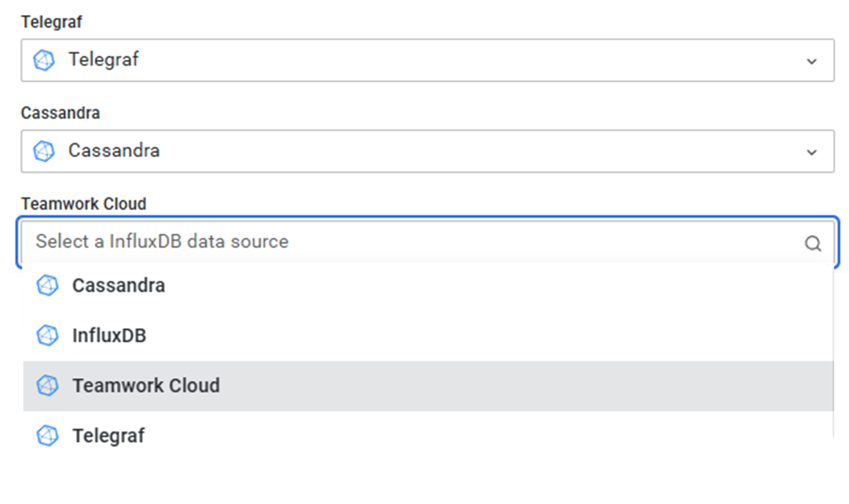The image size is (849, 504).
Task: Click the icon beside Cassandra list option
Action: [x=47, y=285]
